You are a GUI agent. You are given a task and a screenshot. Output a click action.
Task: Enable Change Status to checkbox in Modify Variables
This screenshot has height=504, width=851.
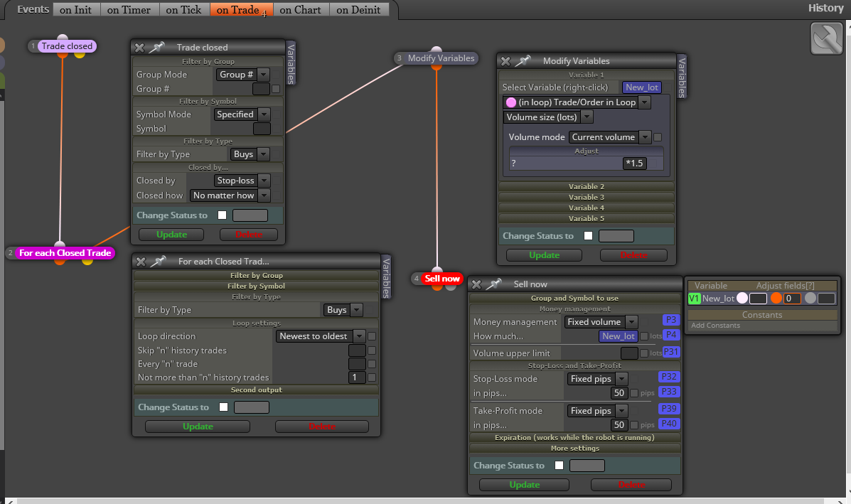[x=589, y=236]
